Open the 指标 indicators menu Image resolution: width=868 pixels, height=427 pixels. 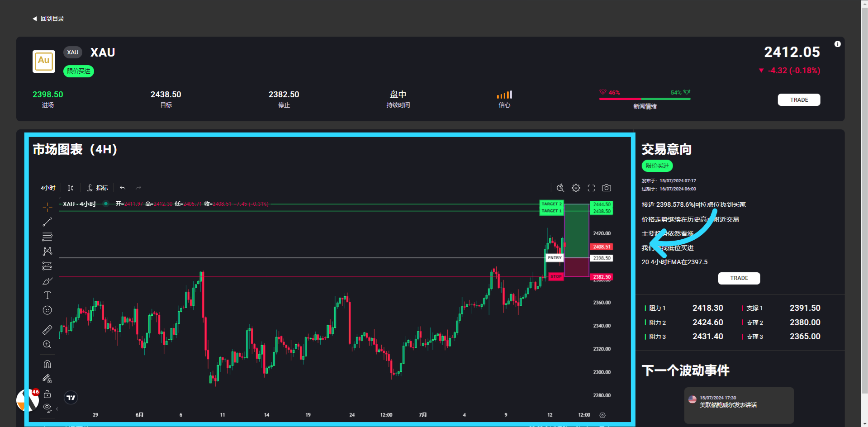[x=98, y=188]
